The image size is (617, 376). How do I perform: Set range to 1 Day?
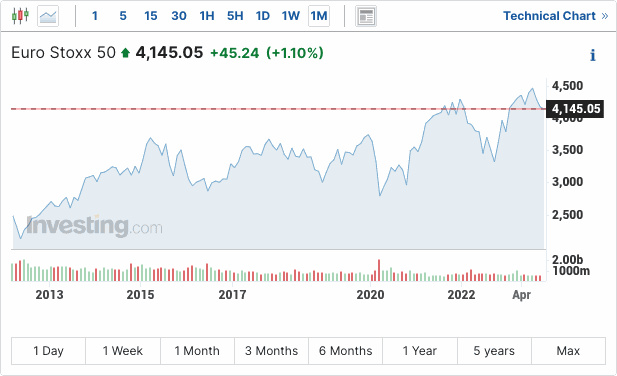coord(48,351)
